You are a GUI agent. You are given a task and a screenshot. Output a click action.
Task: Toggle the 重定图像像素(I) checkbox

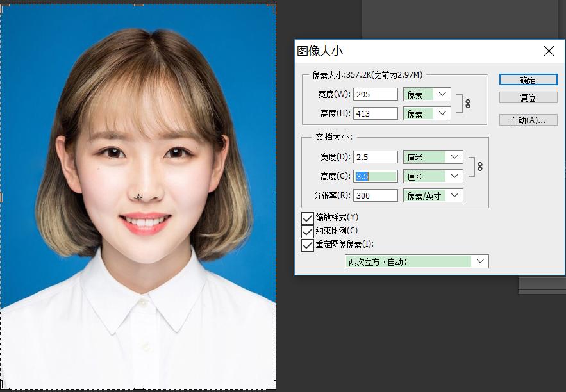[x=306, y=245]
